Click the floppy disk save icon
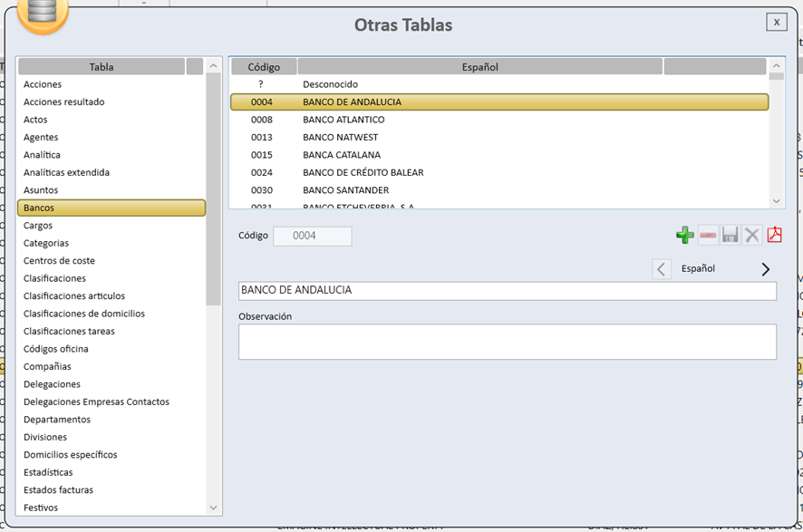 (730, 236)
